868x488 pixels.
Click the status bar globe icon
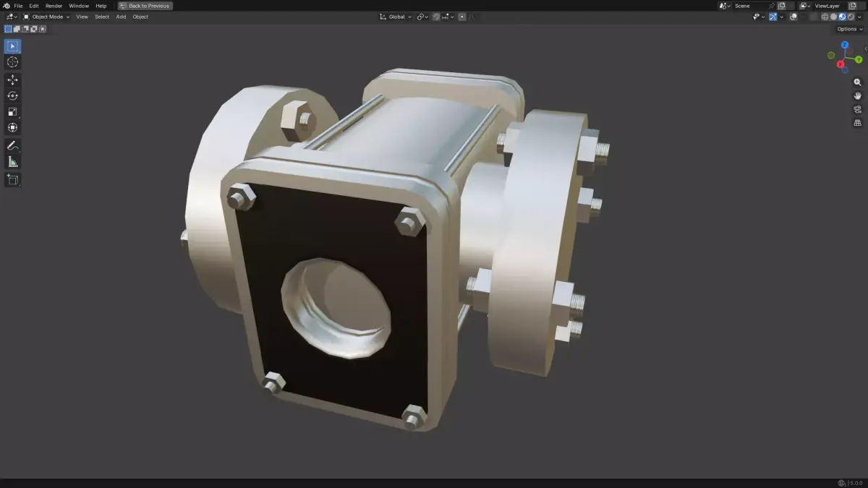(841, 483)
